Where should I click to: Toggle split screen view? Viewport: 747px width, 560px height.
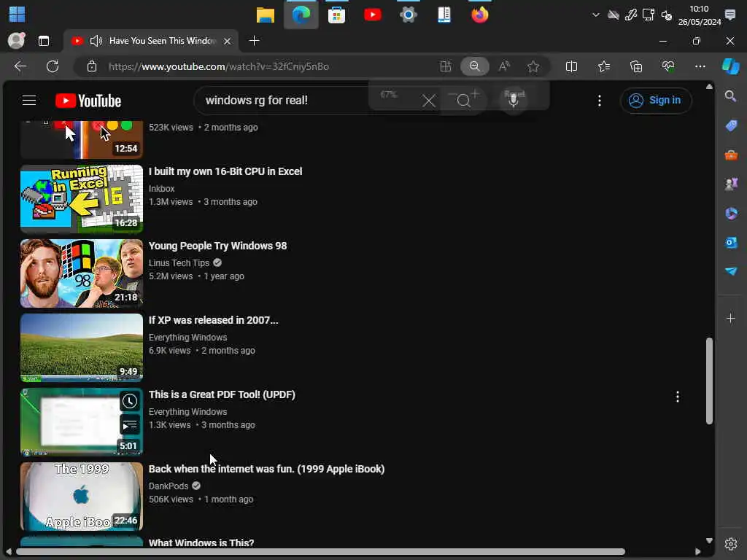(x=571, y=66)
